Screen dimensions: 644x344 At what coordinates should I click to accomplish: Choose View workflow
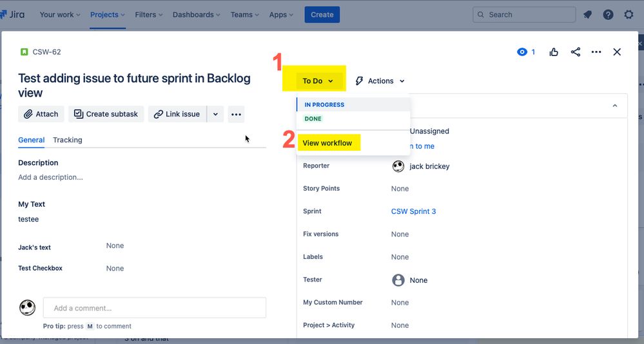tap(327, 143)
